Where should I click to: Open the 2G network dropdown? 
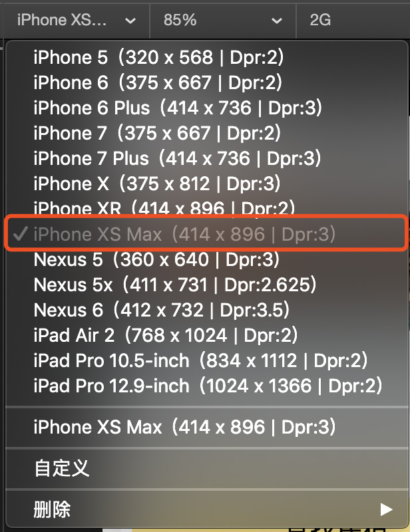point(353,20)
